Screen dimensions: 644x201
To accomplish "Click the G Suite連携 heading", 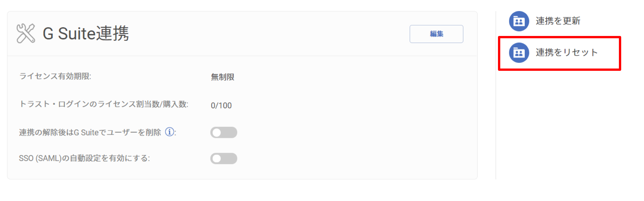I will click(86, 33).
